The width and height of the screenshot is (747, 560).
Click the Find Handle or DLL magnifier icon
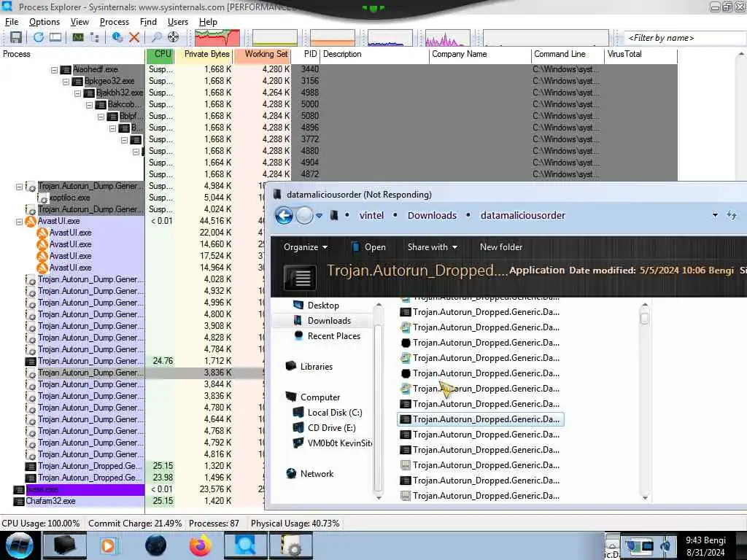pos(156,37)
